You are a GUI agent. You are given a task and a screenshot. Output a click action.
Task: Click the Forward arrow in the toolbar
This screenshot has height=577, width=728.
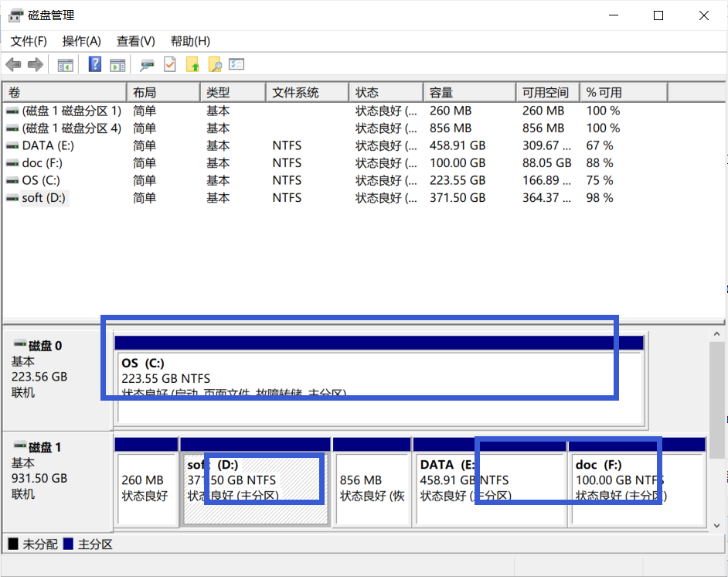click(x=36, y=64)
